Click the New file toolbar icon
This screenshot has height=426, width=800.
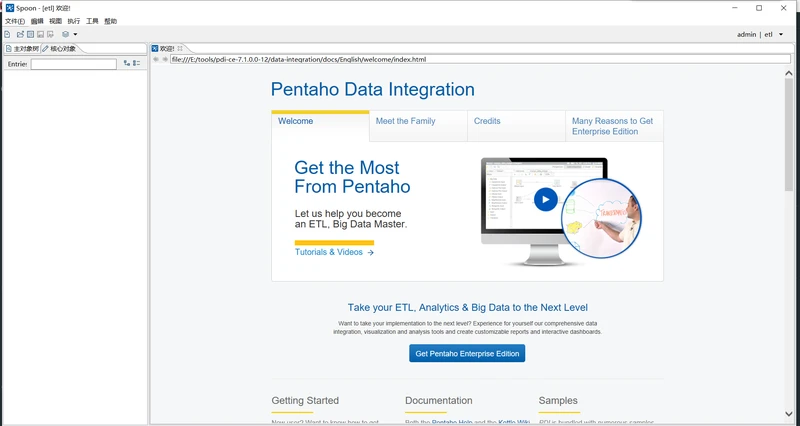click(7, 34)
